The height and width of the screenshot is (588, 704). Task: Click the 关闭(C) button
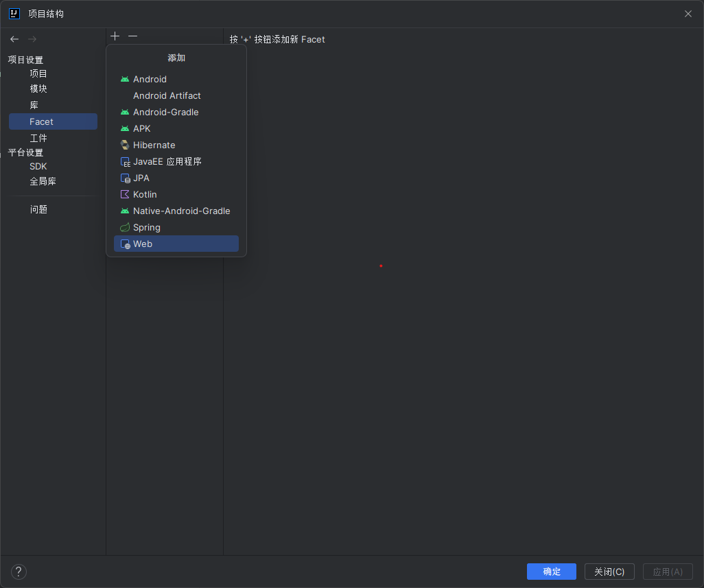tap(609, 572)
